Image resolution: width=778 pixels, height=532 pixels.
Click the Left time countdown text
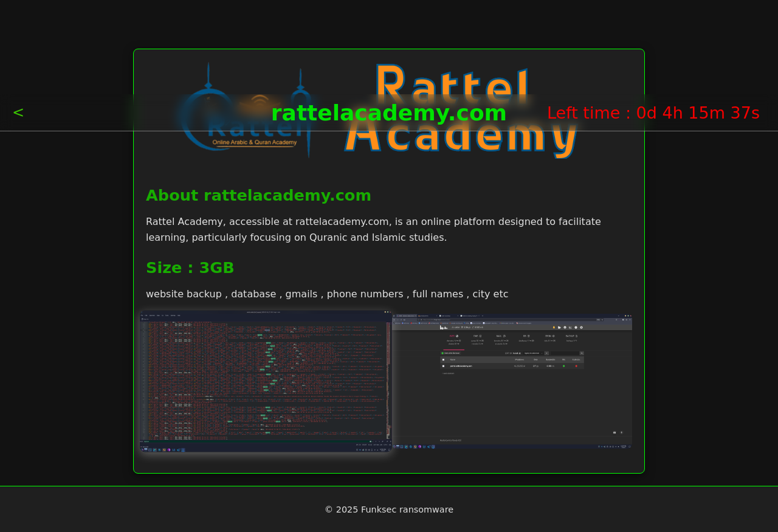click(653, 113)
